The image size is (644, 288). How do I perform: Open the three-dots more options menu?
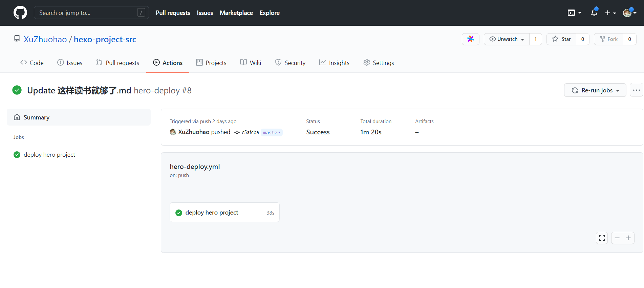click(x=636, y=90)
